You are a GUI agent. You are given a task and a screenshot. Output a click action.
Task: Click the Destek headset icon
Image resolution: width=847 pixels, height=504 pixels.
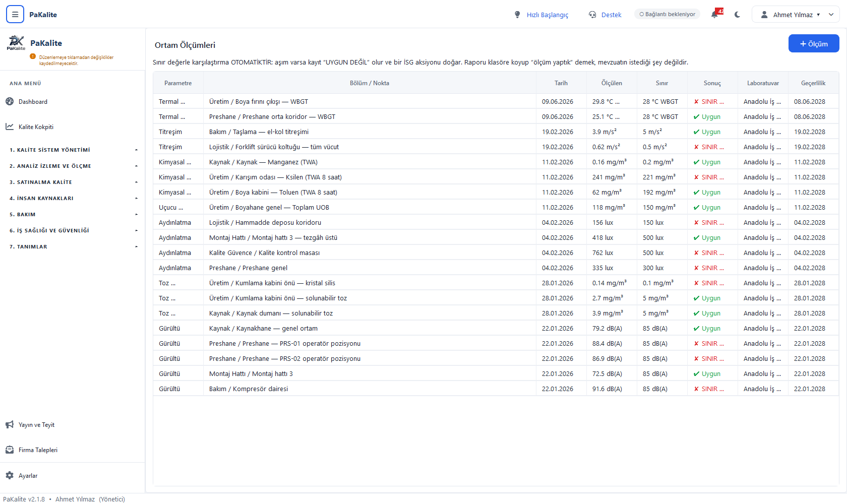[592, 15]
